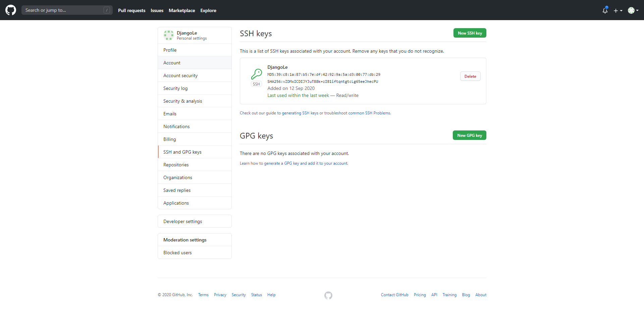Open Pull requests in top navigation

[131, 10]
